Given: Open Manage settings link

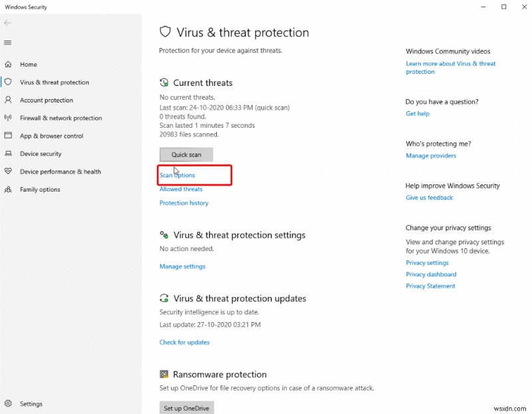Looking at the screenshot, I should tap(182, 266).
